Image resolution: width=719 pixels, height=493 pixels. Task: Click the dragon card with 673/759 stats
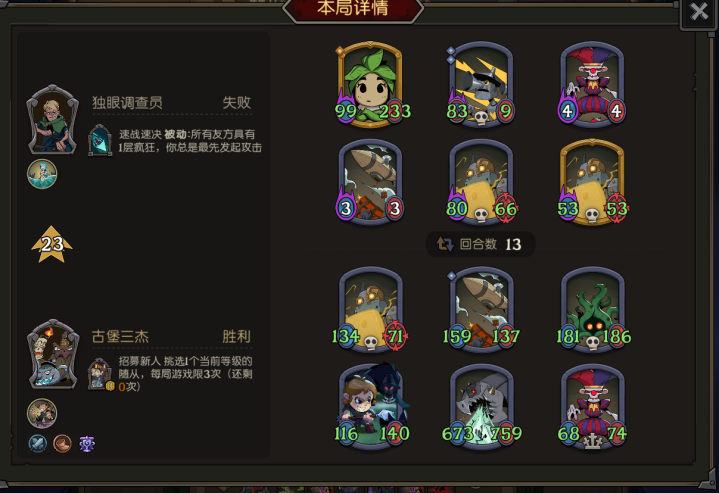pos(481,407)
